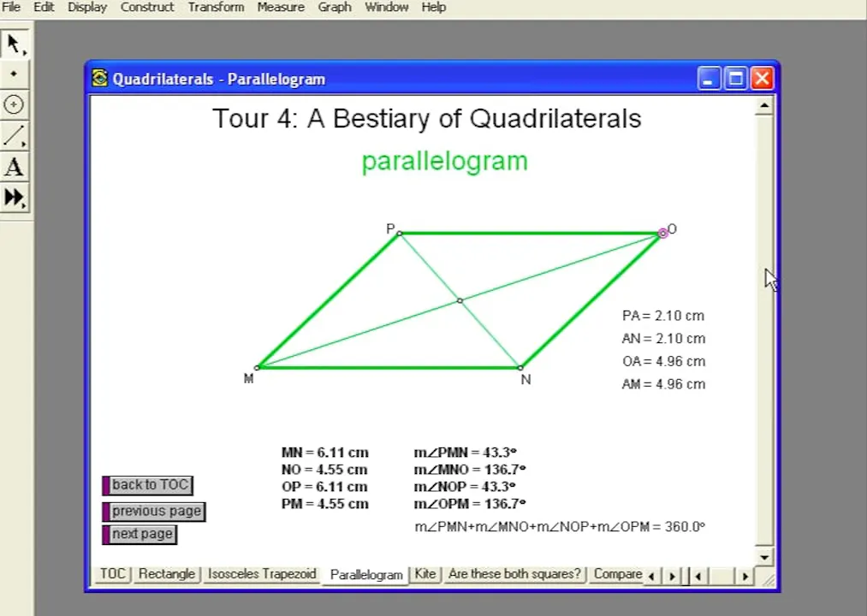Select the OA = 4.96 cm measurement
This screenshot has height=616, width=867.
pos(663,361)
